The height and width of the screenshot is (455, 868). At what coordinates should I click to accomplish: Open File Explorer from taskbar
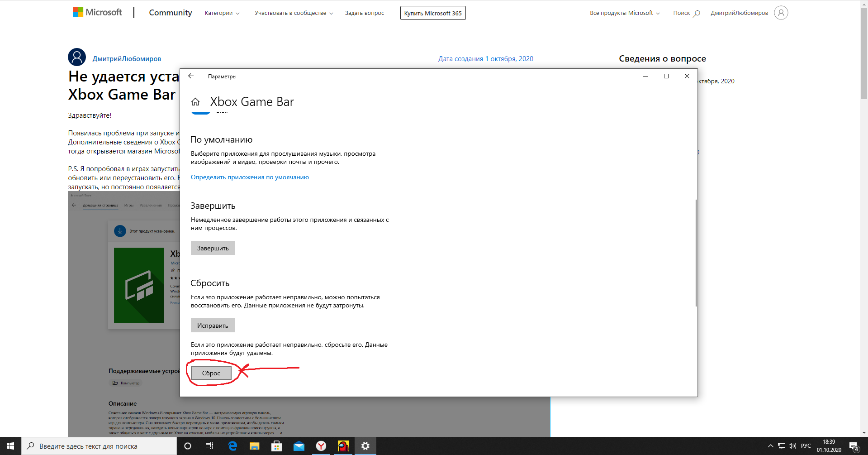pos(254,446)
